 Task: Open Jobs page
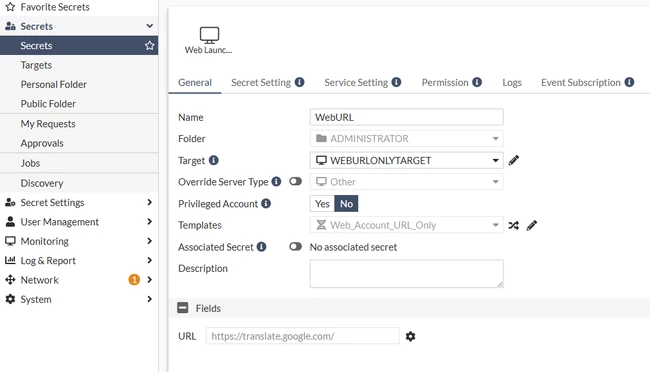(x=79, y=163)
